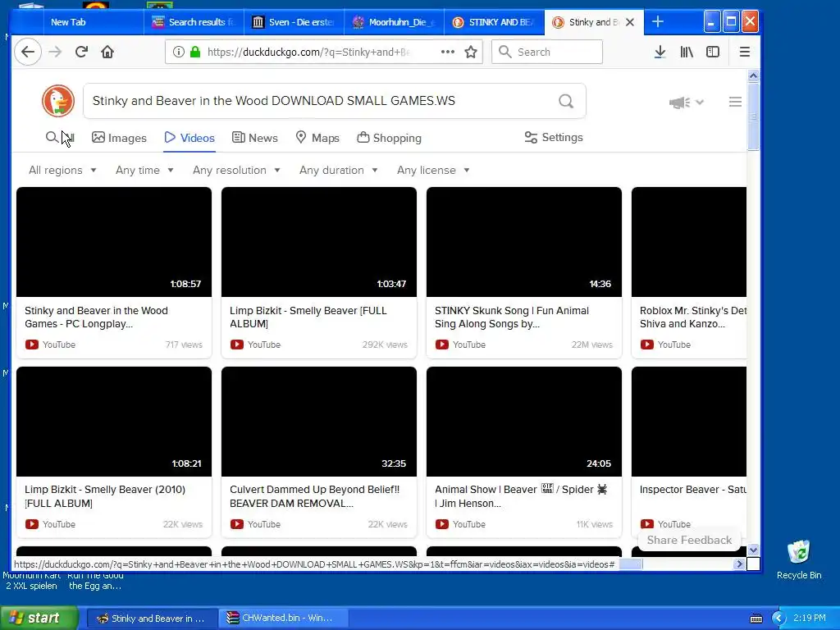Switch to the STINKY AND BE browser tab

point(493,22)
